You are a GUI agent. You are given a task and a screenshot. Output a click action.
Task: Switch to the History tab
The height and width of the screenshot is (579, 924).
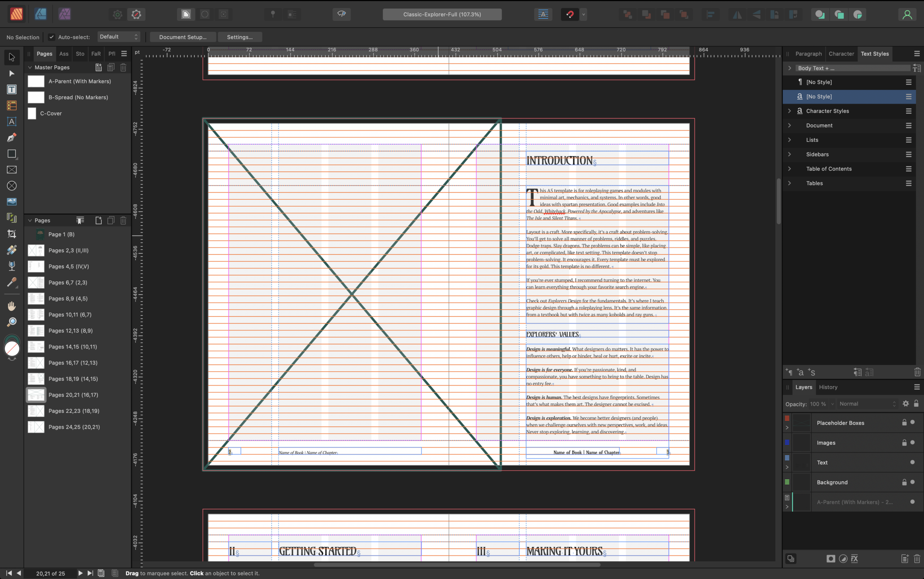[828, 387]
